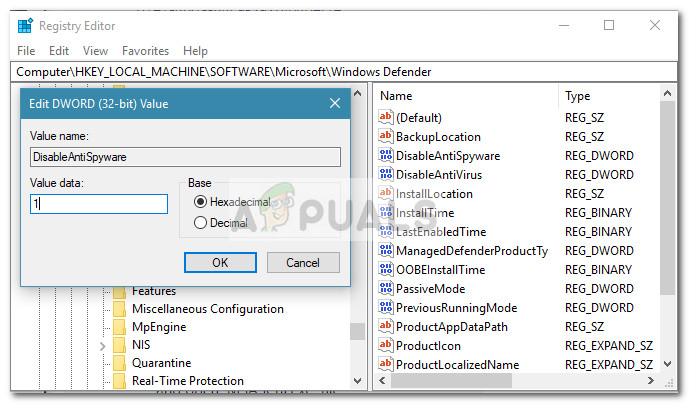Click the InstallLocation string icon
The height and width of the screenshot is (404, 689).
point(385,193)
